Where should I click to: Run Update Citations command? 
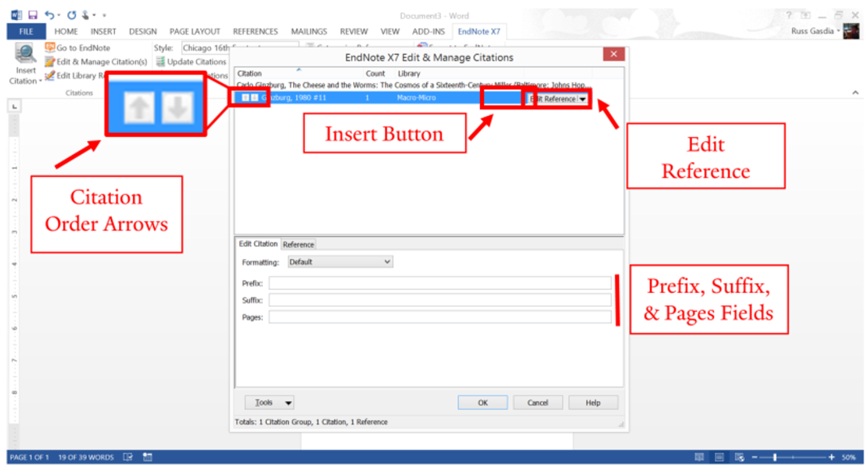tap(191, 62)
